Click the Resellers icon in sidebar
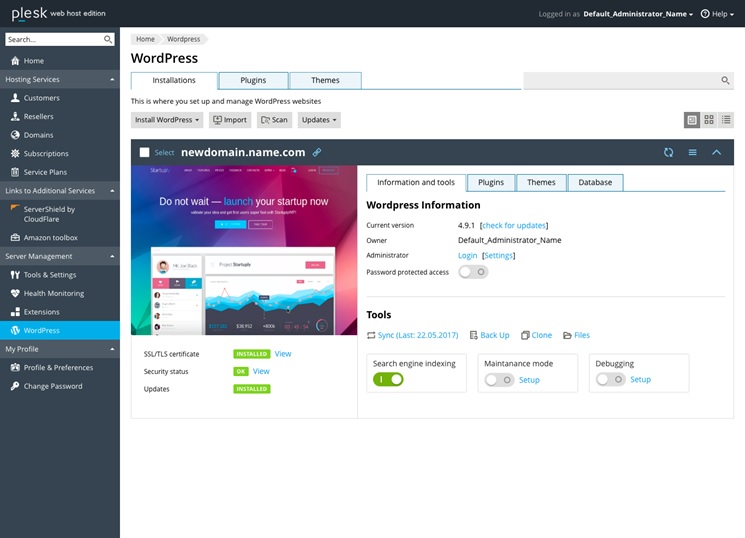 tap(15, 116)
